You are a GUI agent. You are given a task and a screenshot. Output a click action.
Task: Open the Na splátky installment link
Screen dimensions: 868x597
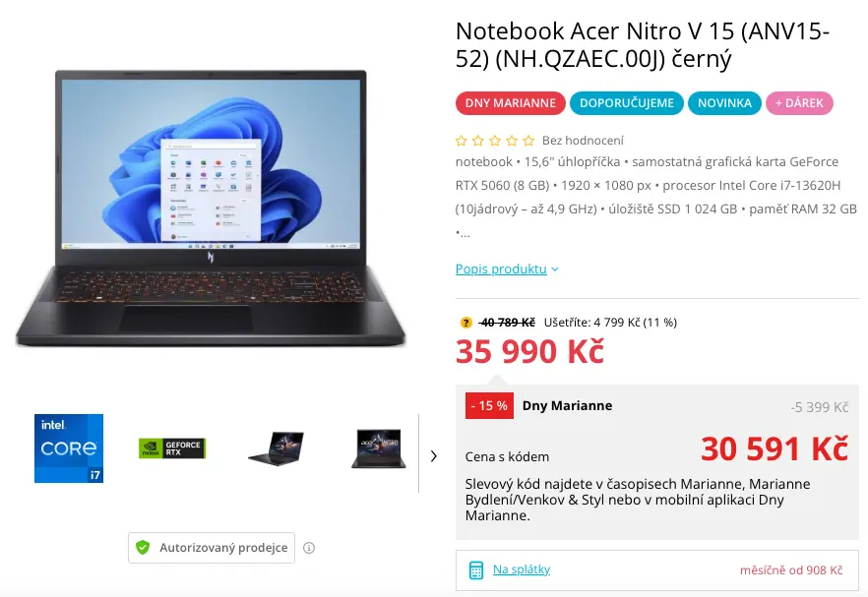coord(522,569)
